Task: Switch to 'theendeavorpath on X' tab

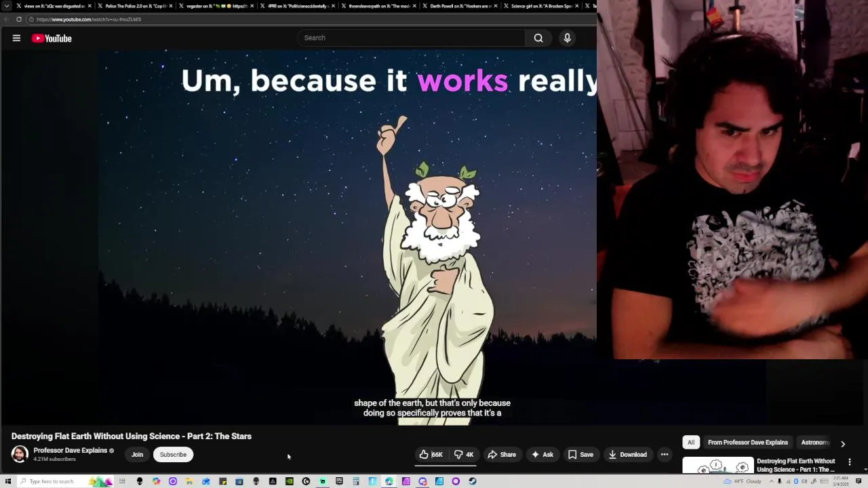Action: pos(380,6)
